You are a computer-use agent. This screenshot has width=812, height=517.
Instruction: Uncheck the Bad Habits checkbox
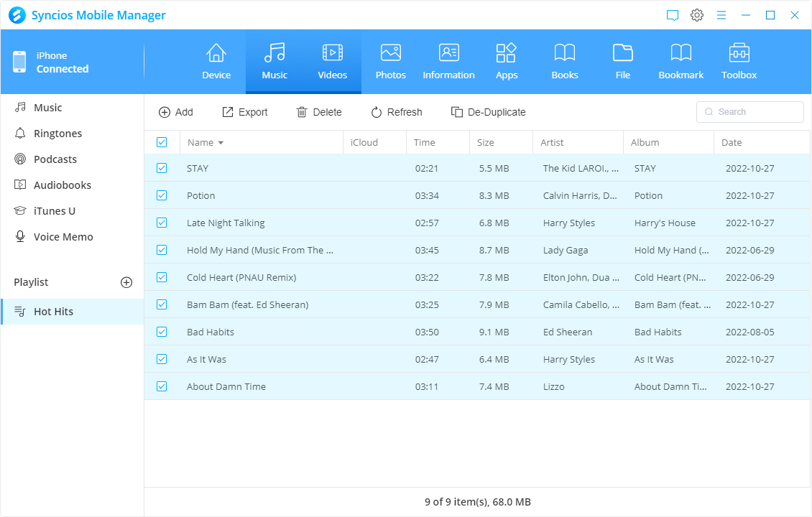tap(162, 332)
